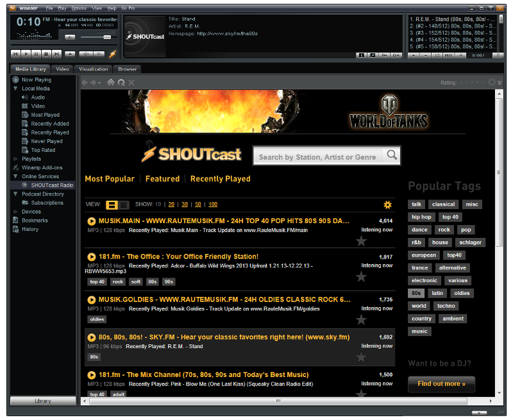The image size is (513, 420).
Task: Toggle repeat mode button
Action: coord(100,55)
